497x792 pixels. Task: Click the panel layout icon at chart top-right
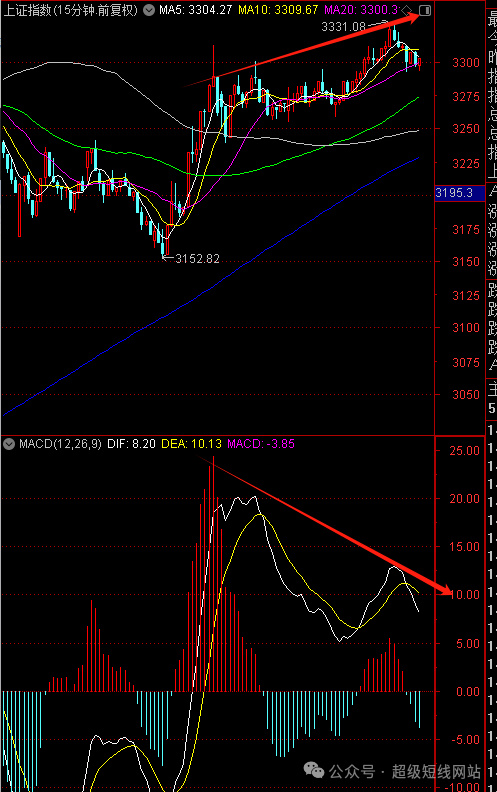tap(425, 10)
